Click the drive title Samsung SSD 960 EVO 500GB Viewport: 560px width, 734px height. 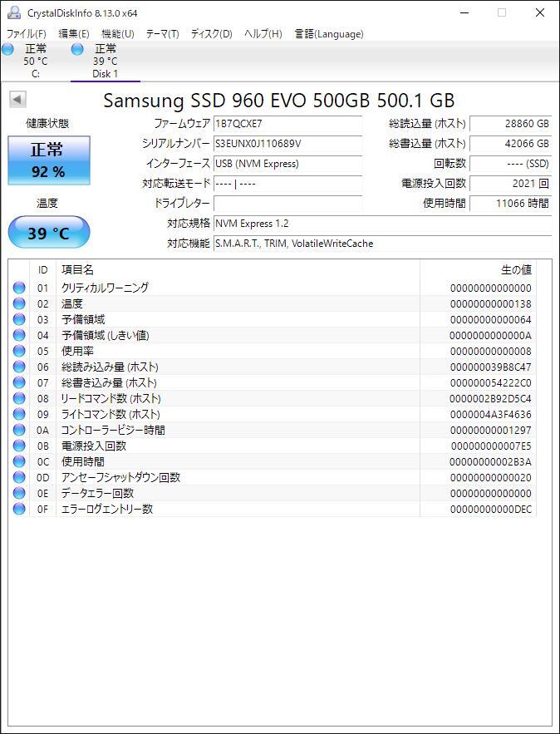tap(279, 101)
